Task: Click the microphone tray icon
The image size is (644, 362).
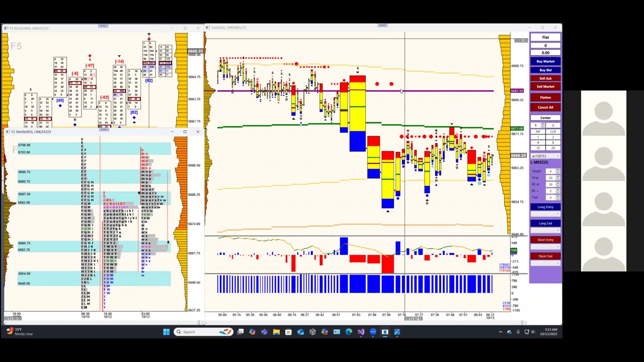Action: click(x=518, y=332)
